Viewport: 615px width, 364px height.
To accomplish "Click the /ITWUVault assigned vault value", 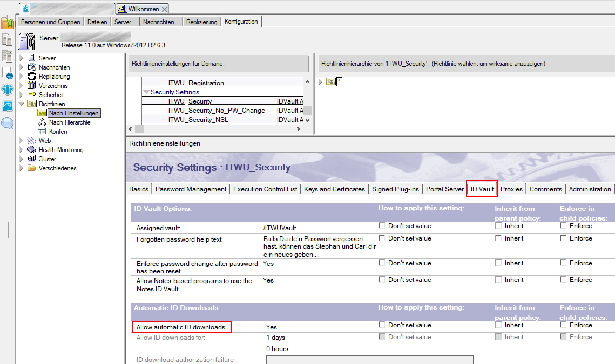I will 280,228.
